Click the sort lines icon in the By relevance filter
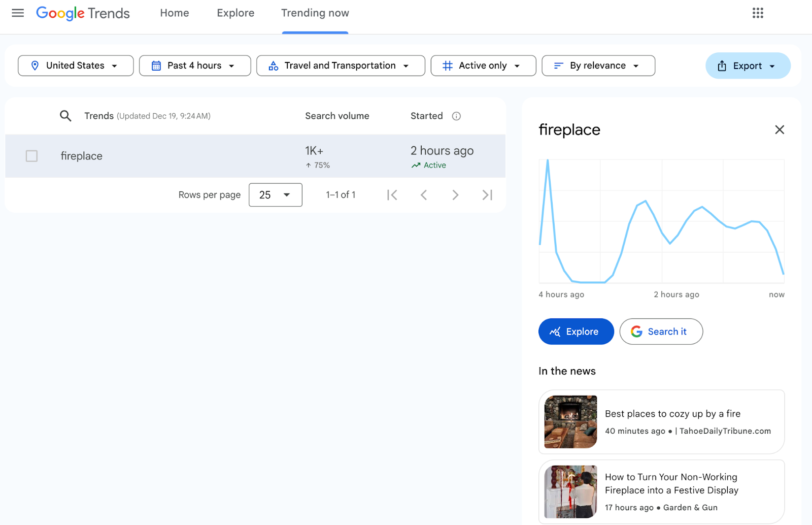812x525 pixels. point(559,65)
